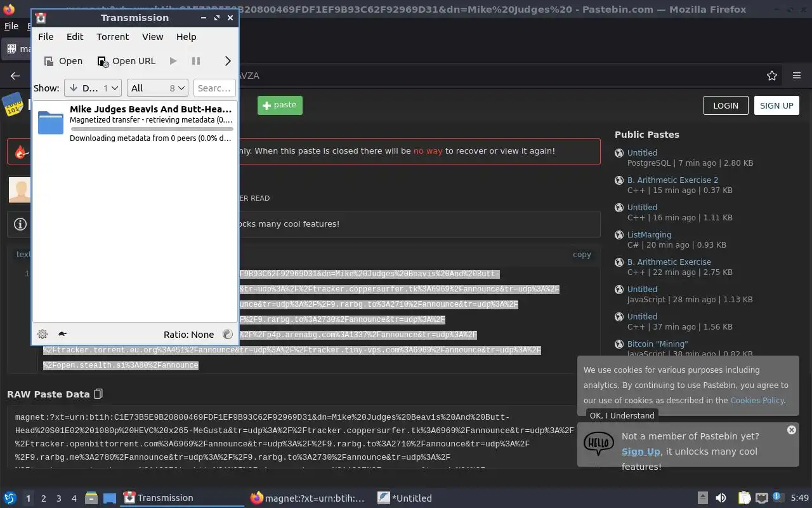This screenshot has height=508, width=812.
Task: Open the Firefox hamburger menu
Action: pyautogui.click(x=797, y=76)
